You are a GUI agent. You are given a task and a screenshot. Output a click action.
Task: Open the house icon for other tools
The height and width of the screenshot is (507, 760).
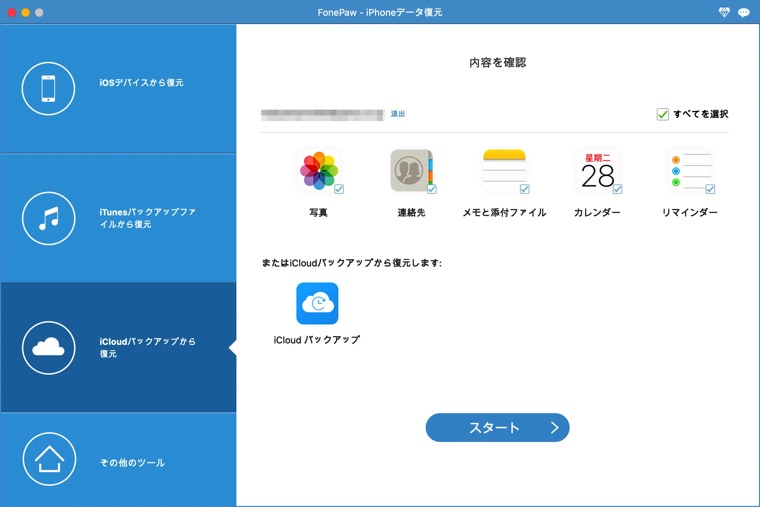[x=49, y=459]
